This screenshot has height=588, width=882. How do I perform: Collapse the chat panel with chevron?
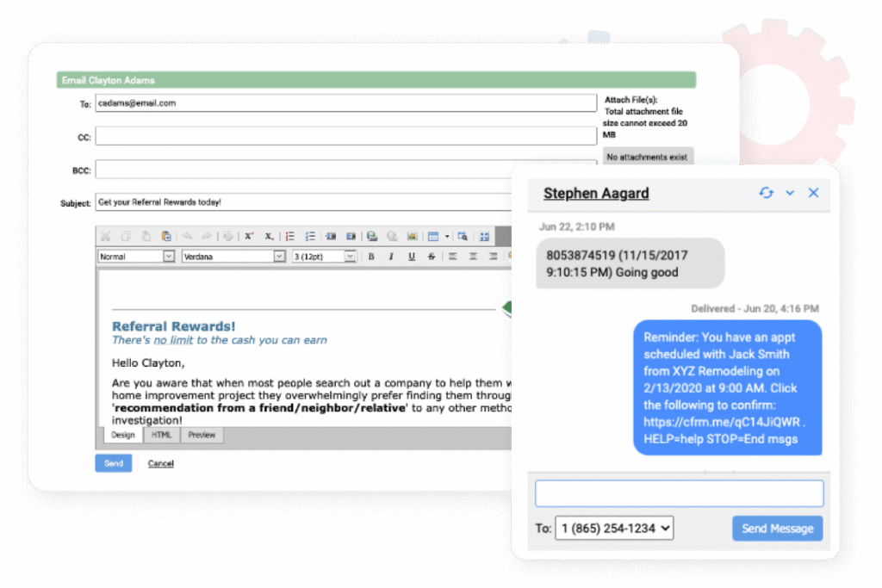(x=790, y=193)
